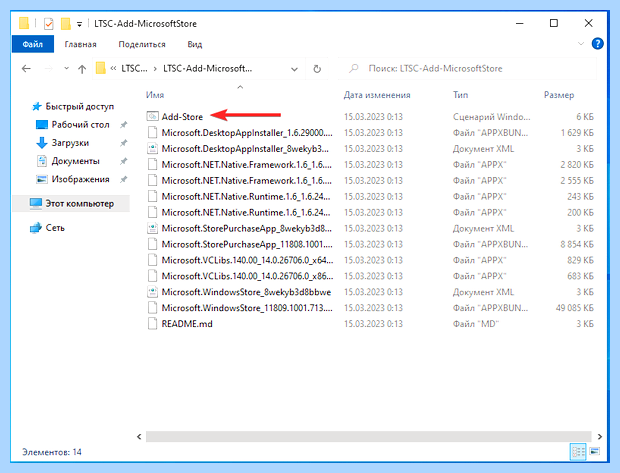Image resolution: width=620 pixels, height=473 pixels.
Task: Expand the ribbon with the chevron
Action: click(x=581, y=44)
